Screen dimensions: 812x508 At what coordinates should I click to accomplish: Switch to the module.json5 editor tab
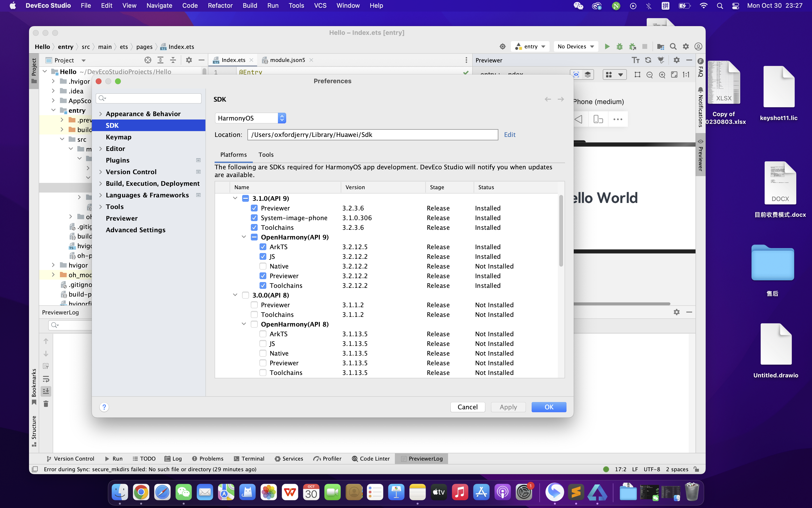click(287, 60)
